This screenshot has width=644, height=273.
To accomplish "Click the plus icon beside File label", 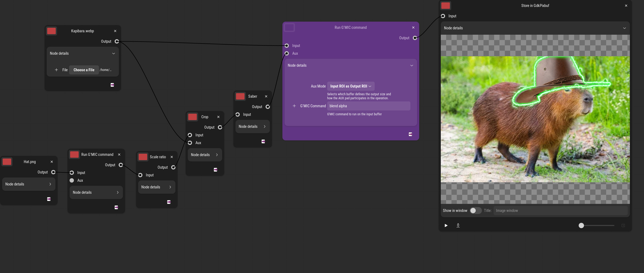I will (56, 70).
